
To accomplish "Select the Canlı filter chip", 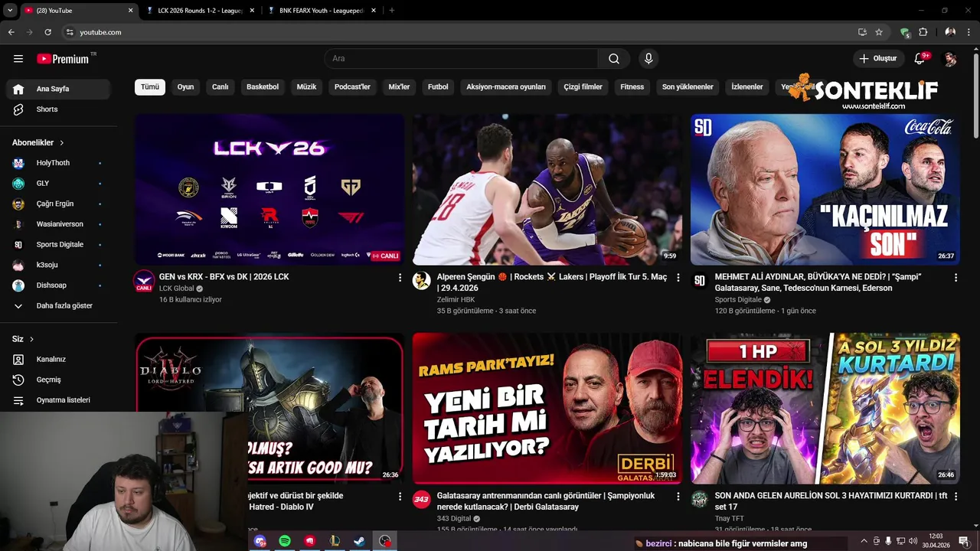I will point(220,87).
